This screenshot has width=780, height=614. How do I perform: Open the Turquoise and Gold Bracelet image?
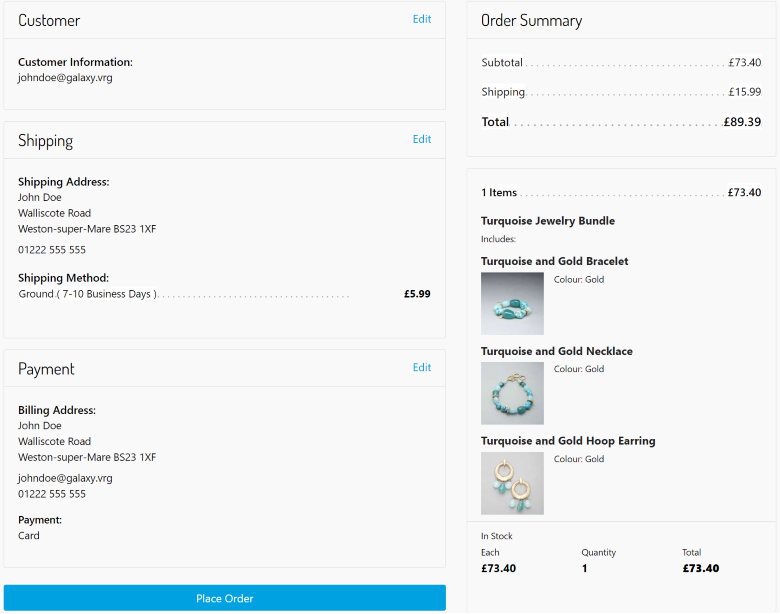512,304
